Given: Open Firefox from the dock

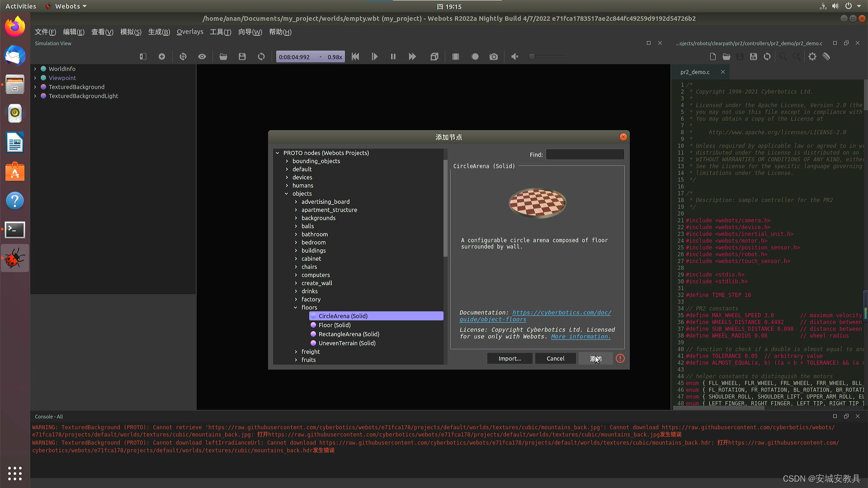Looking at the screenshot, I should coord(15,27).
